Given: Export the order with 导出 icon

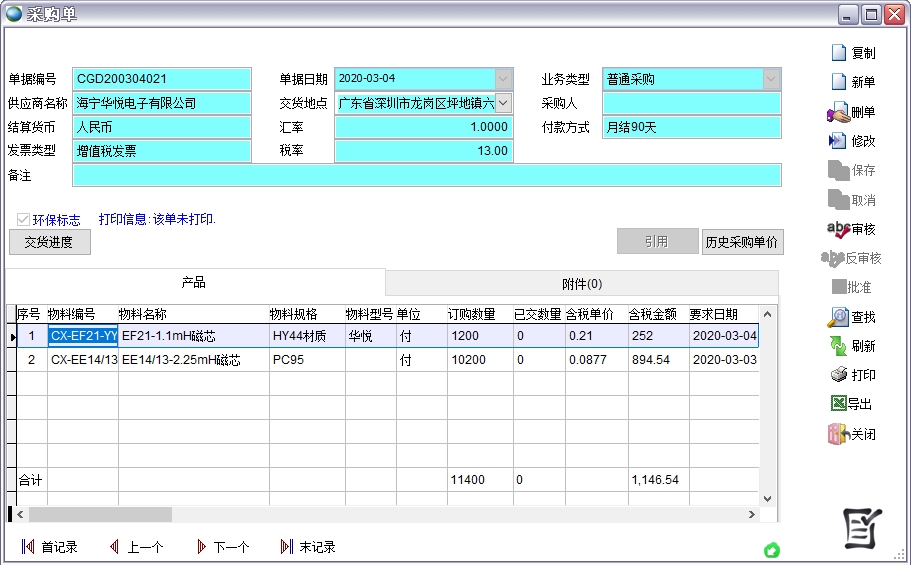Looking at the screenshot, I should pos(838,404).
